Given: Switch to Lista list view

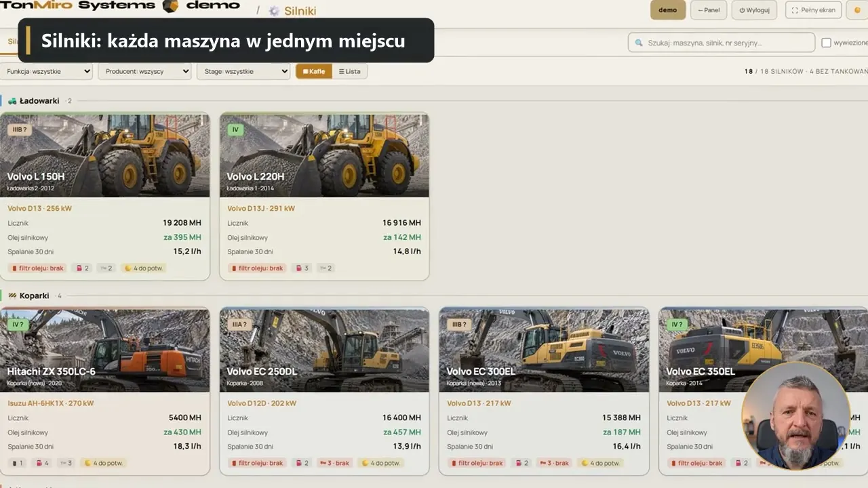Looking at the screenshot, I should pos(350,71).
